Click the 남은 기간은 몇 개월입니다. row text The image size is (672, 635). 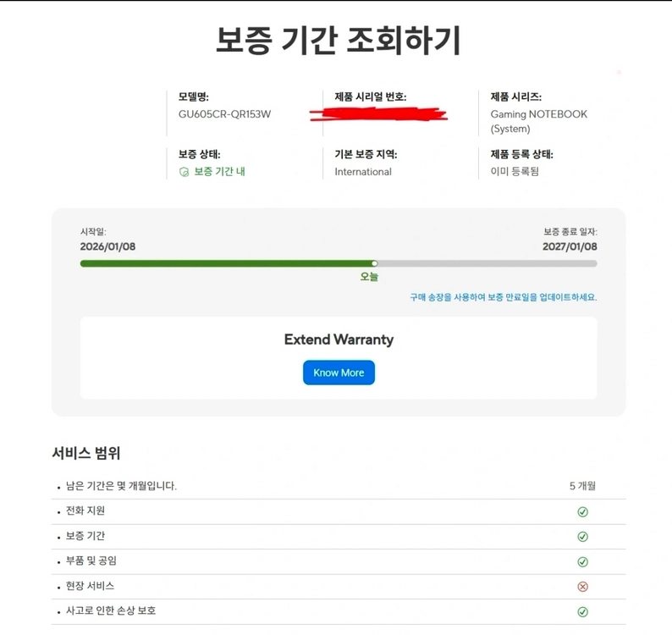tap(121, 486)
